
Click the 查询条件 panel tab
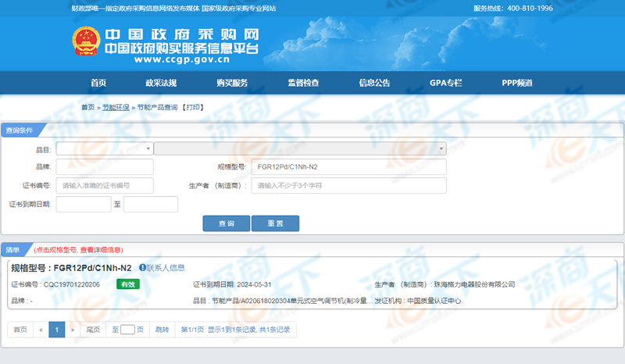[20, 130]
